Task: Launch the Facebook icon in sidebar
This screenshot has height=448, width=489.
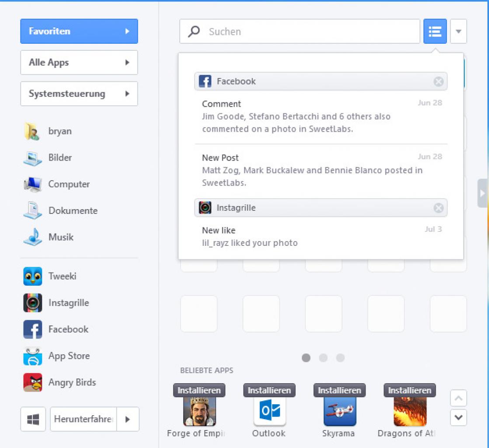Action: (32, 329)
